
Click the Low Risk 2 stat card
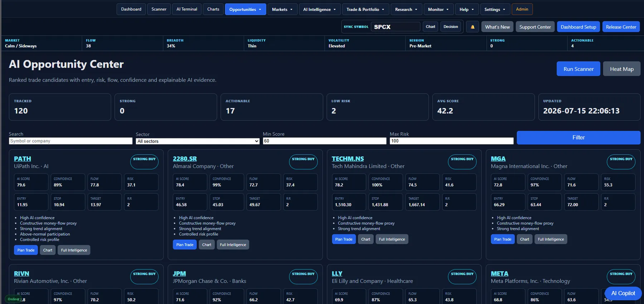pyautogui.click(x=377, y=107)
